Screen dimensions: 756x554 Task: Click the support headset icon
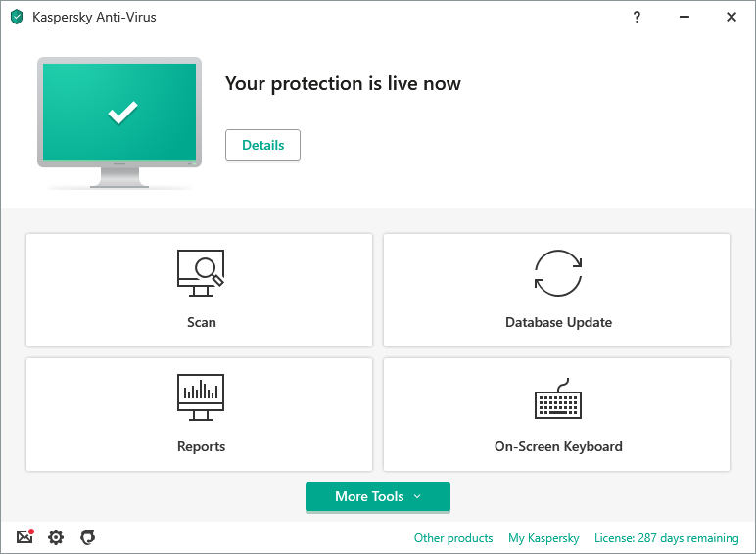[87, 537]
